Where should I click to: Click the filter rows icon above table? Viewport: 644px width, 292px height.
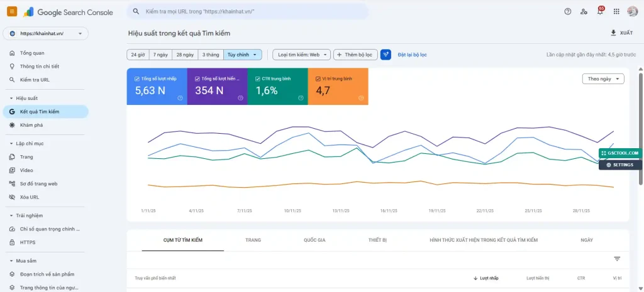pyautogui.click(x=617, y=259)
